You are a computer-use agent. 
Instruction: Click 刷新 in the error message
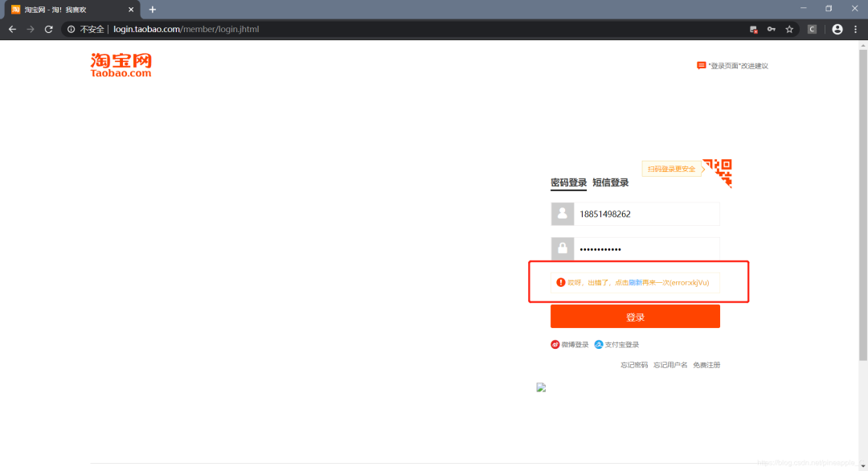[x=637, y=283]
